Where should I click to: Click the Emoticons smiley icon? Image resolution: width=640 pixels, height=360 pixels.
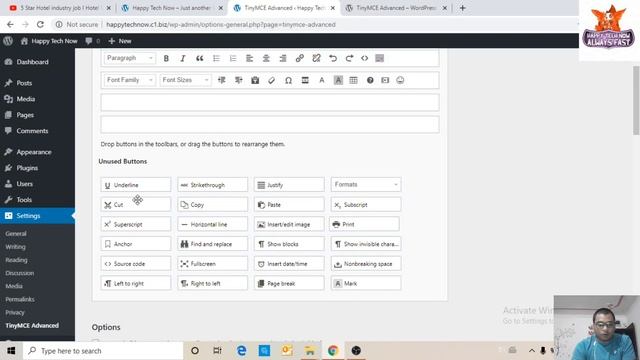[x=400, y=80]
